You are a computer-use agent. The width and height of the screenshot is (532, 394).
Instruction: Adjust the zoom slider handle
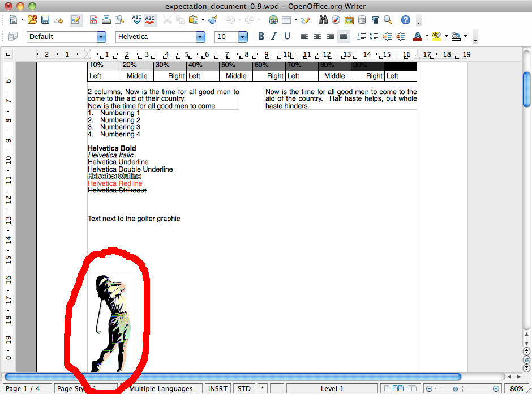(455, 388)
